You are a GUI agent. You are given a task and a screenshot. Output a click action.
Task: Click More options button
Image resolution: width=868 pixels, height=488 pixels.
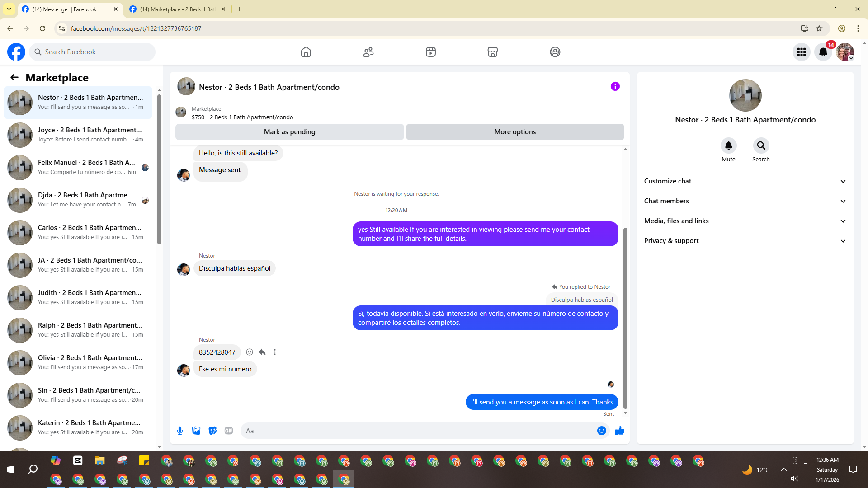[514, 132]
